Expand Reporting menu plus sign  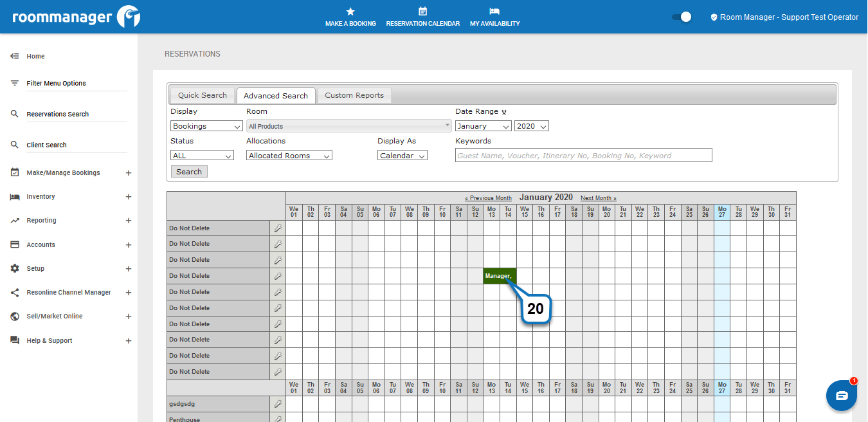129,221
